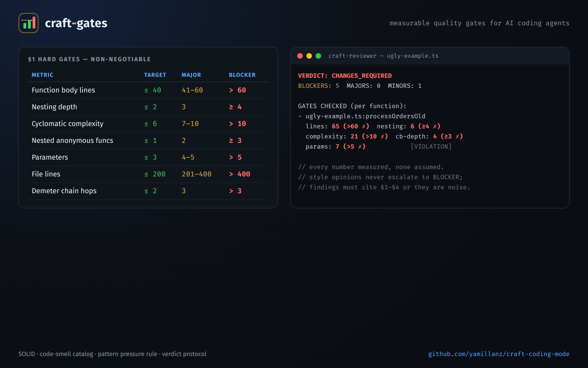Viewport: 588px width, 368px height.
Task: Select the Nested anonymous funcs row label
Action: [x=72, y=141]
